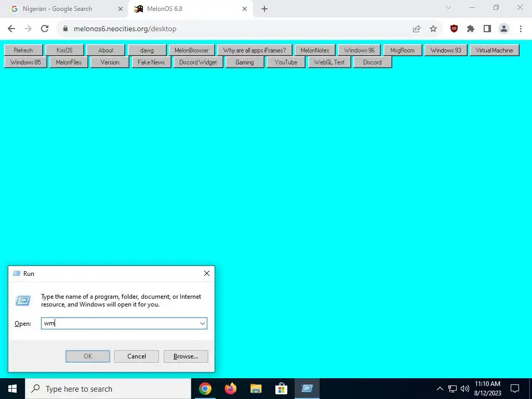Launch MelonNotes
This screenshot has height=399, width=532.
[315, 50]
